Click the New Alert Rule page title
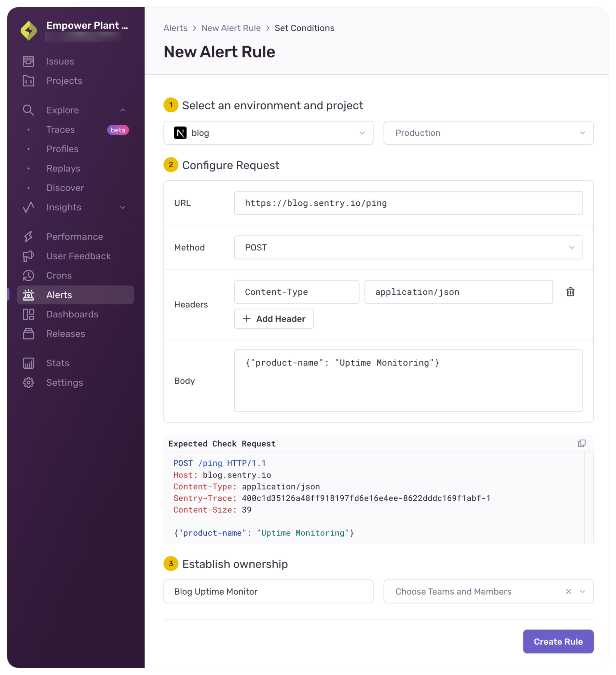This screenshot has height=675, width=616. [x=220, y=52]
